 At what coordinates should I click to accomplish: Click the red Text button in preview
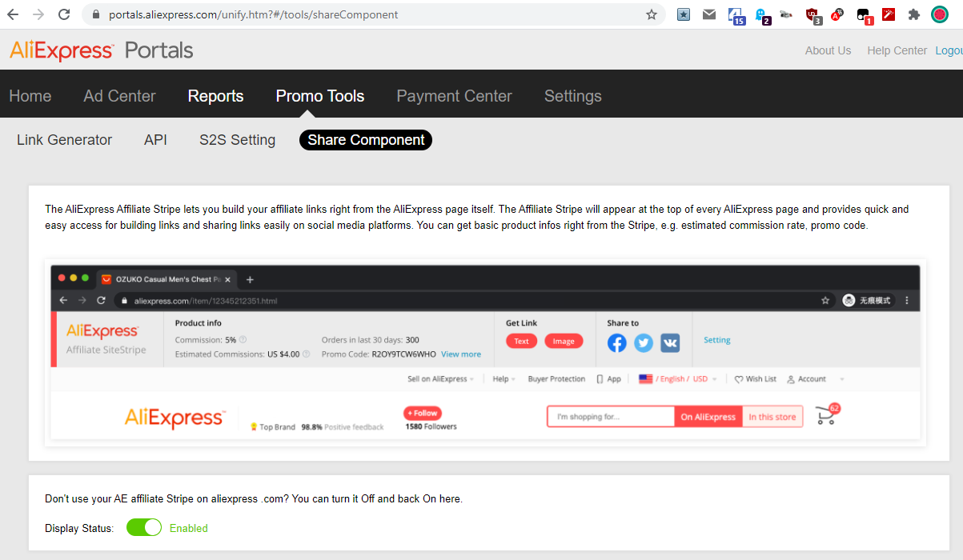pos(521,341)
